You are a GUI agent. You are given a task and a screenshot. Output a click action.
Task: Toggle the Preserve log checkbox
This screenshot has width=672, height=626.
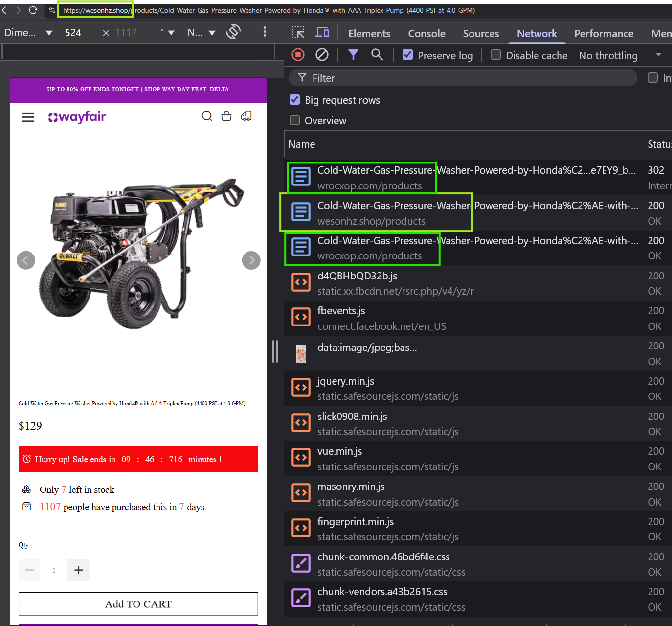pyautogui.click(x=407, y=55)
